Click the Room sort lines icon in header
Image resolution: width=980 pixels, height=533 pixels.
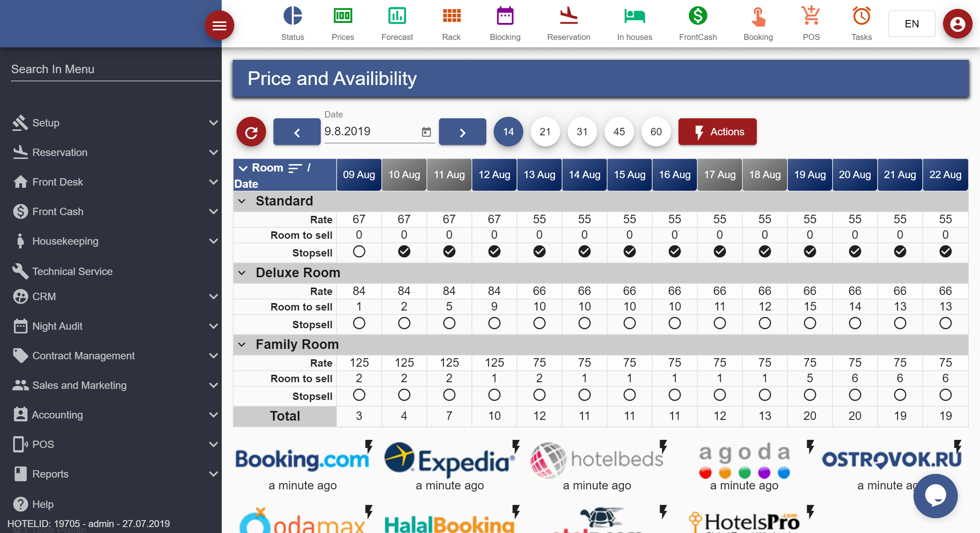[295, 168]
